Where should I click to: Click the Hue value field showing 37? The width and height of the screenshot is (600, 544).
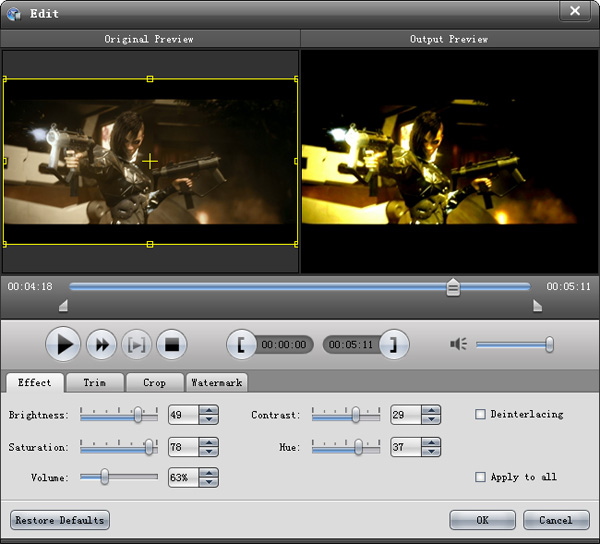(x=406, y=447)
